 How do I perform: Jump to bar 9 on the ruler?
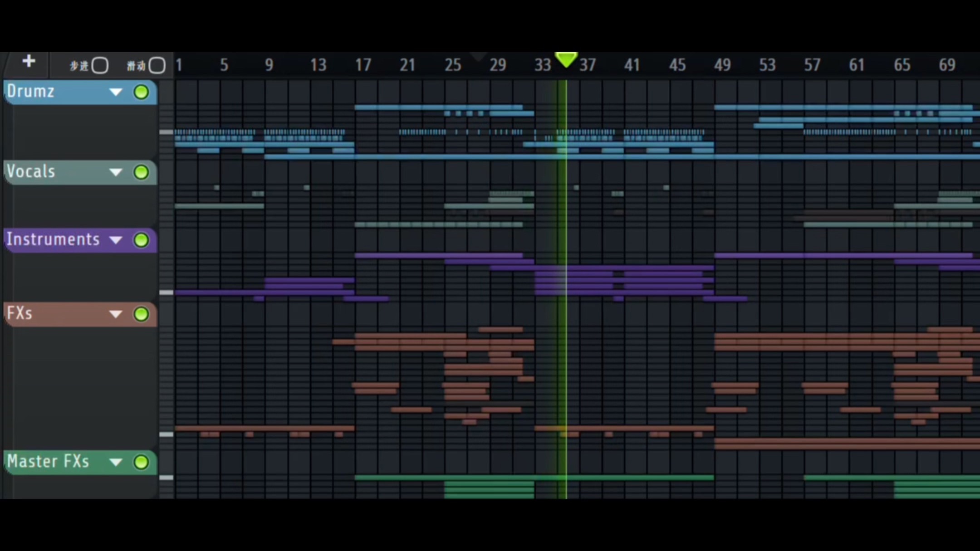click(269, 65)
